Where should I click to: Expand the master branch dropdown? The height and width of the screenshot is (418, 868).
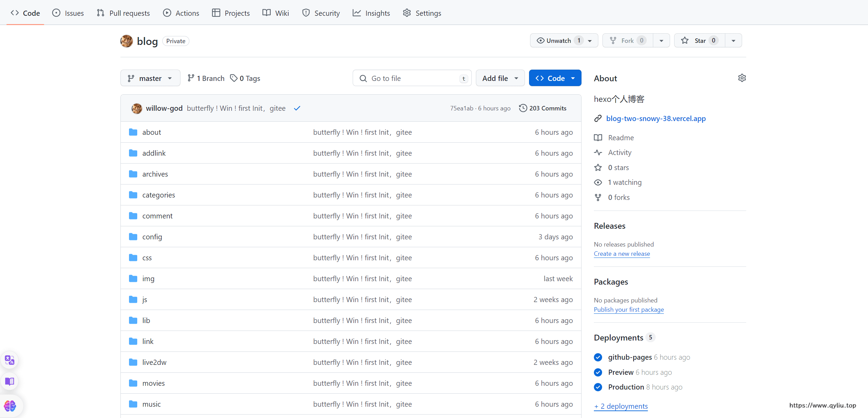click(x=150, y=78)
